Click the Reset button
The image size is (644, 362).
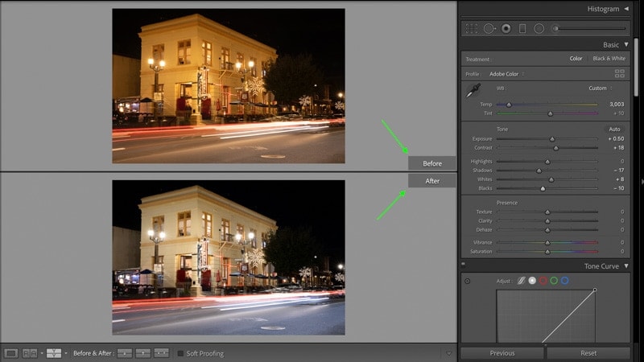(x=588, y=353)
